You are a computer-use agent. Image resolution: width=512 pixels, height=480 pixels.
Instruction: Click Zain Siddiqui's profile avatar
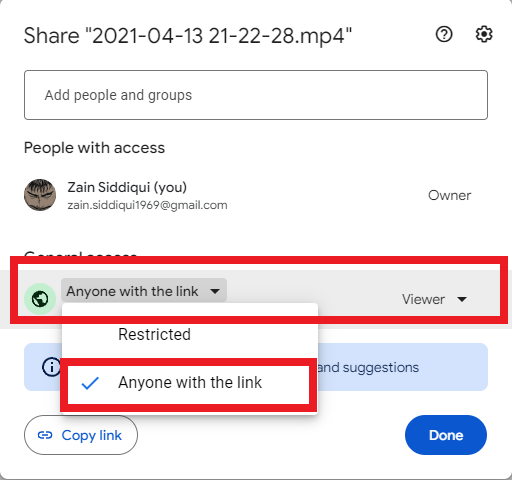tap(40, 195)
